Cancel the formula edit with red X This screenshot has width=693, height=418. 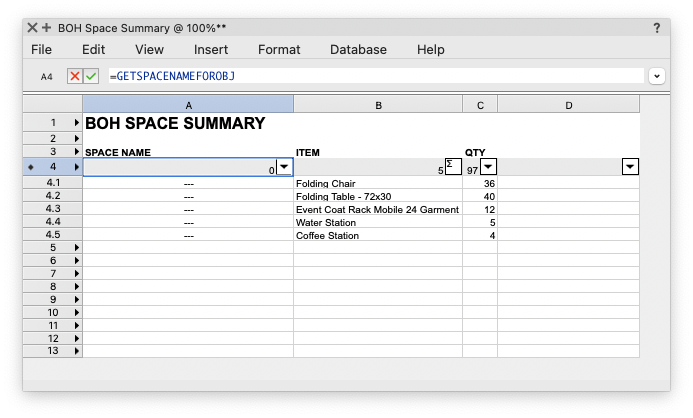75,76
